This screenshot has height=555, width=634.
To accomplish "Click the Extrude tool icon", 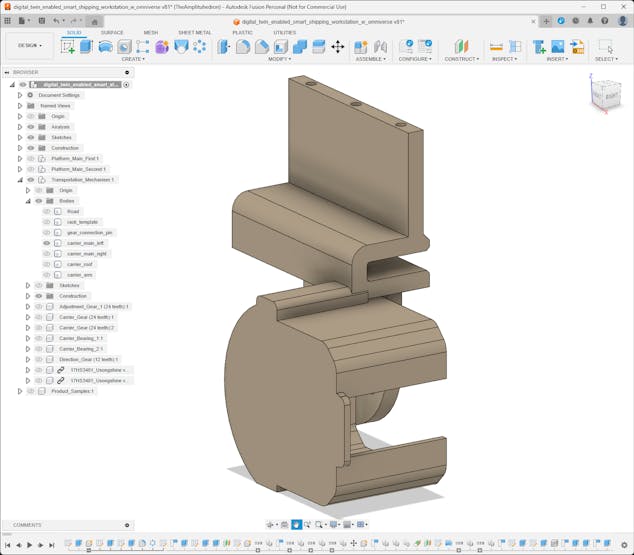I will pos(86,46).
